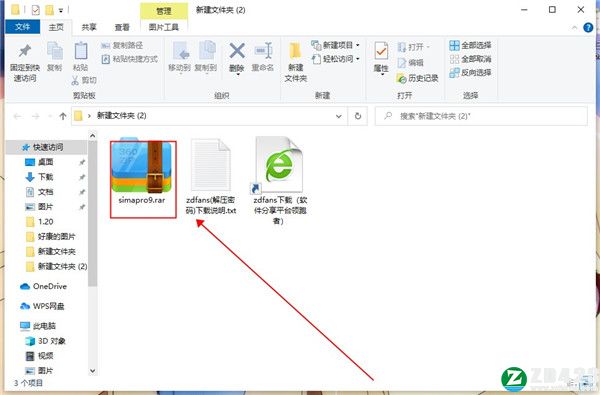Click the title bar properties checkmark icon

point(36,10)
